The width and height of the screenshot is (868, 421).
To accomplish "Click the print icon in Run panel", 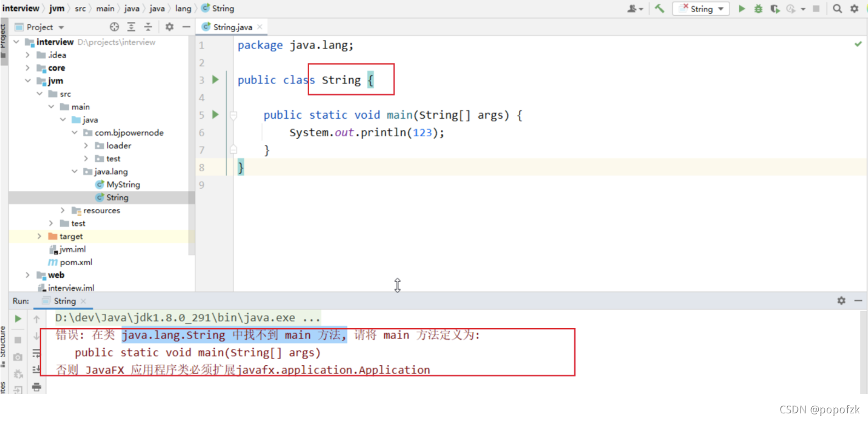I will point(36,387).
